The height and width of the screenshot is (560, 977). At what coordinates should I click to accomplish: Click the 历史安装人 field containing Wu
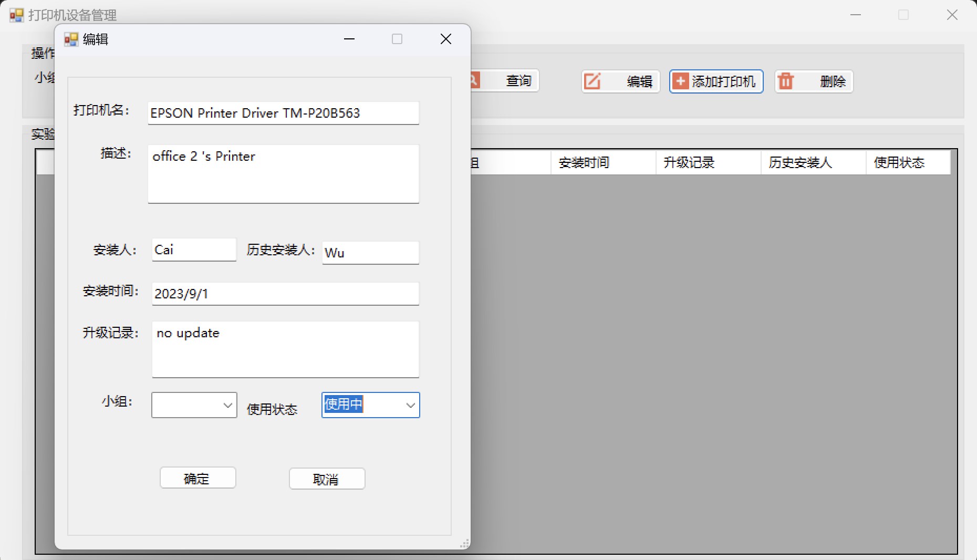pos(370,253)
